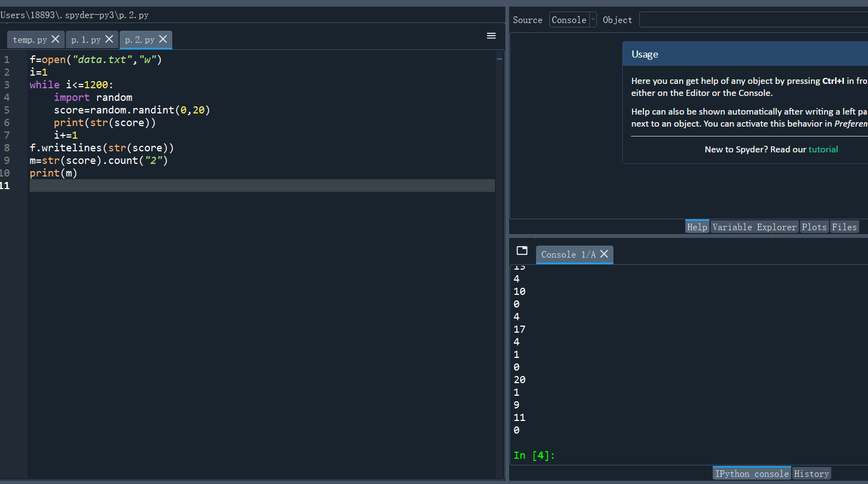
Task: Close the Console 1/A tab
Action: pyautogui.click(x=604, y=254)
